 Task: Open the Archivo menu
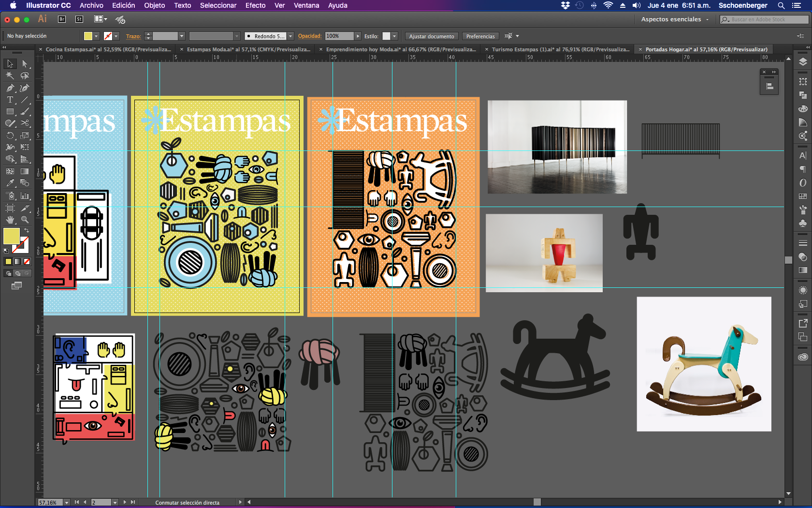91,5
